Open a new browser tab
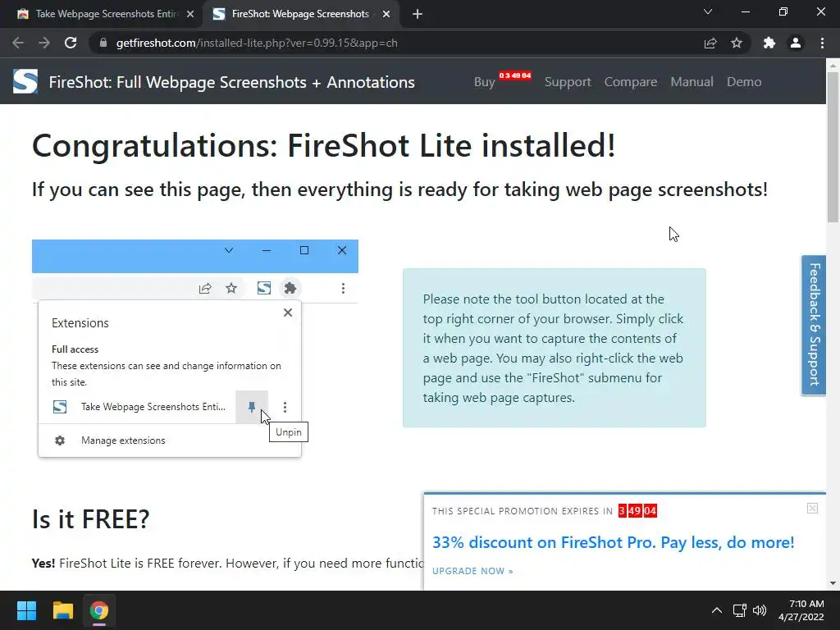 (x=418, y=14)
